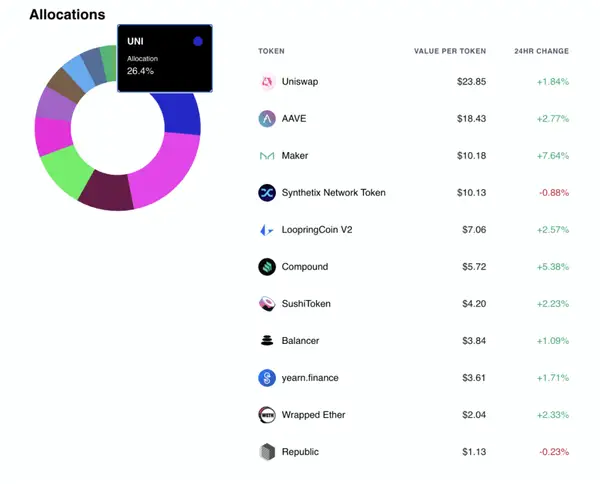Click the +1.09% Balancer change
The image size is (600, 484).
pyautogui.click(x=553, y=341)
